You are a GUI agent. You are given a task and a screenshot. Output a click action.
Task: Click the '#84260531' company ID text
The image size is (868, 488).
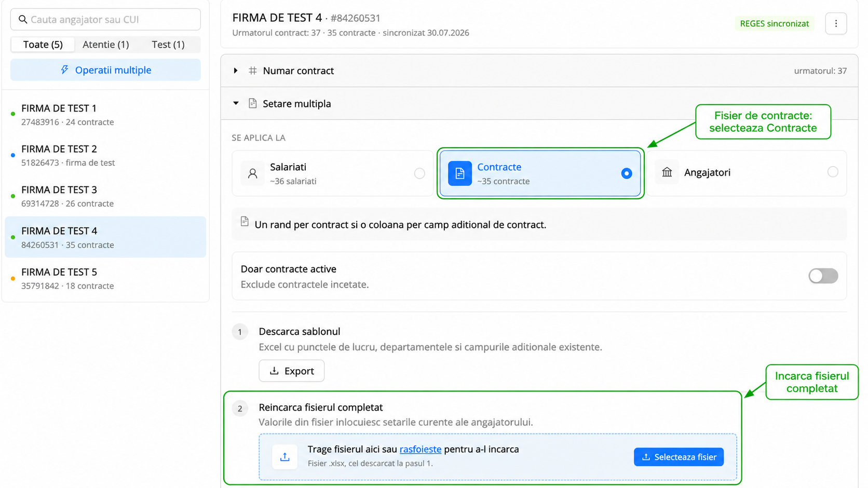(356, 18)
